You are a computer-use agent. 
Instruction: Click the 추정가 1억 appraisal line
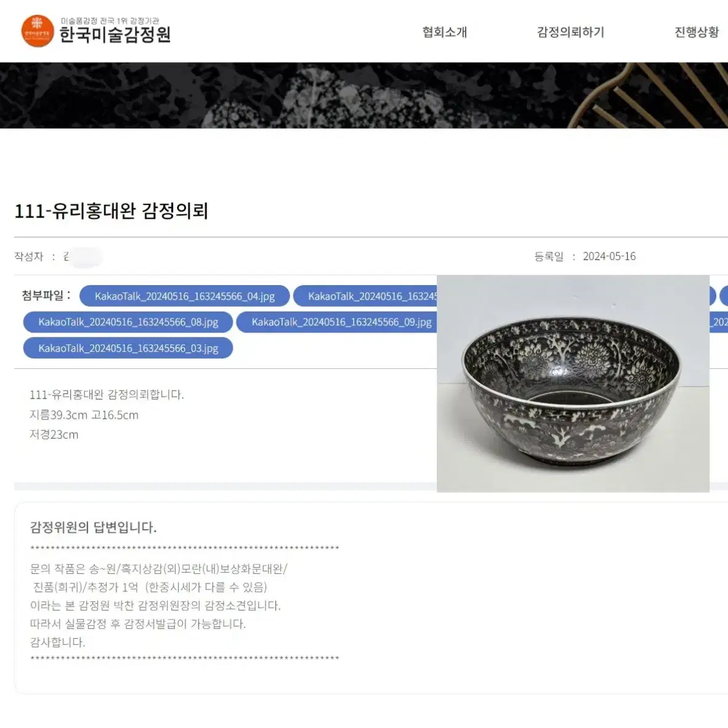coord(150,588)
